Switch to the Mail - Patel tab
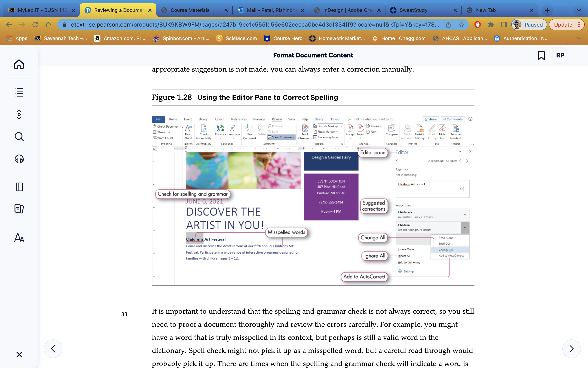This screenshot has width=588, height=368. coord(271,10)
